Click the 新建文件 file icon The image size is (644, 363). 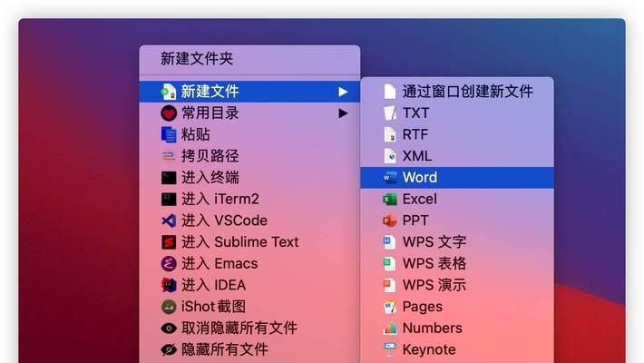pyautogui.click(x=169, y=92)
